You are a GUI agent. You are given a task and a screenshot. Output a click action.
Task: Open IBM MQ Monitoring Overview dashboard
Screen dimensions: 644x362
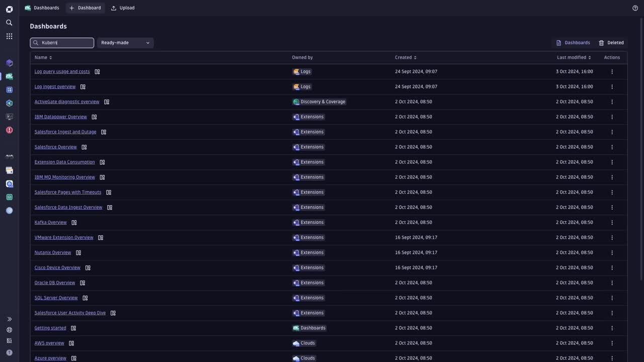(x=64, y=177)
